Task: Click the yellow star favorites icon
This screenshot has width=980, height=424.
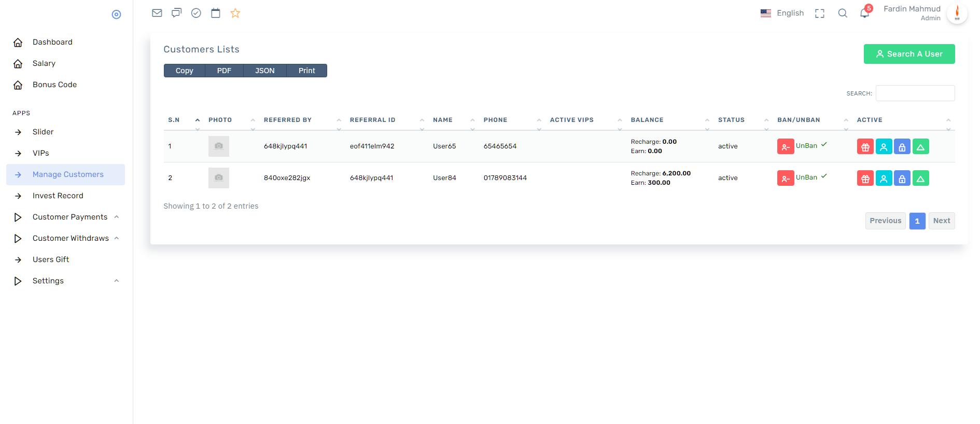Action: pos(235,13)
